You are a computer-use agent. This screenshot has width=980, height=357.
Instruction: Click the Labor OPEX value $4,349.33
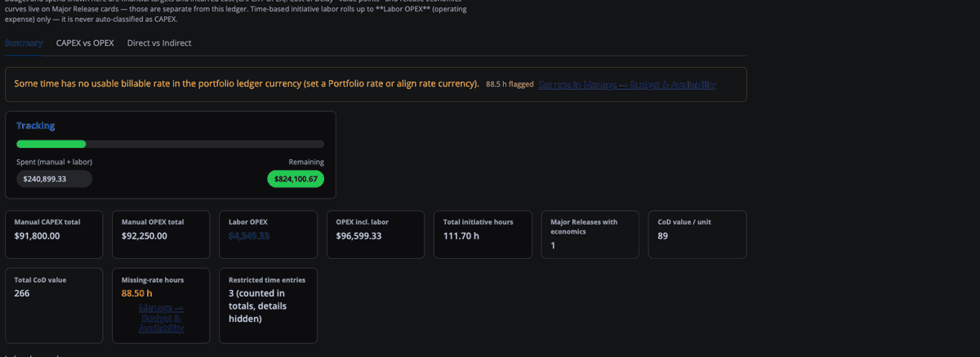249,236
